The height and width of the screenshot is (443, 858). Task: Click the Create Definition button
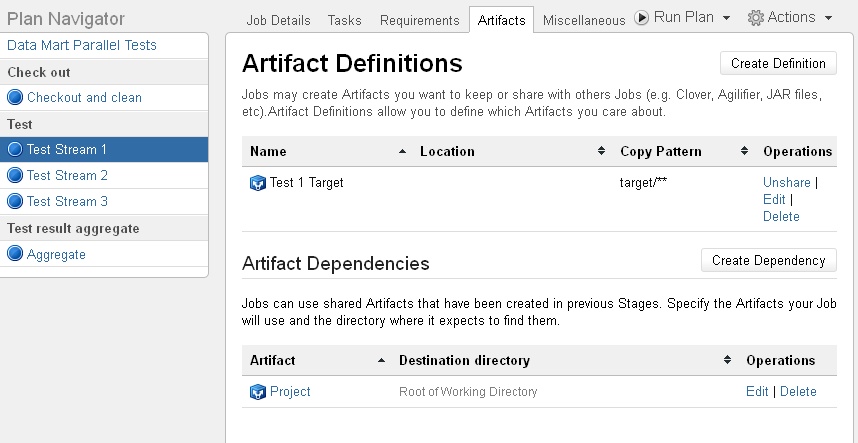[778, 63]
